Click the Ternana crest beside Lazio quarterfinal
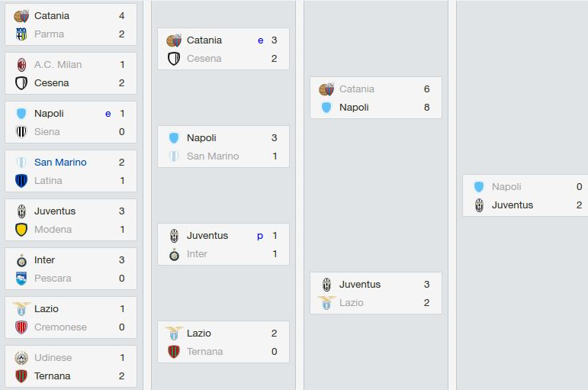The image size is (588, 390). (174, 352)
